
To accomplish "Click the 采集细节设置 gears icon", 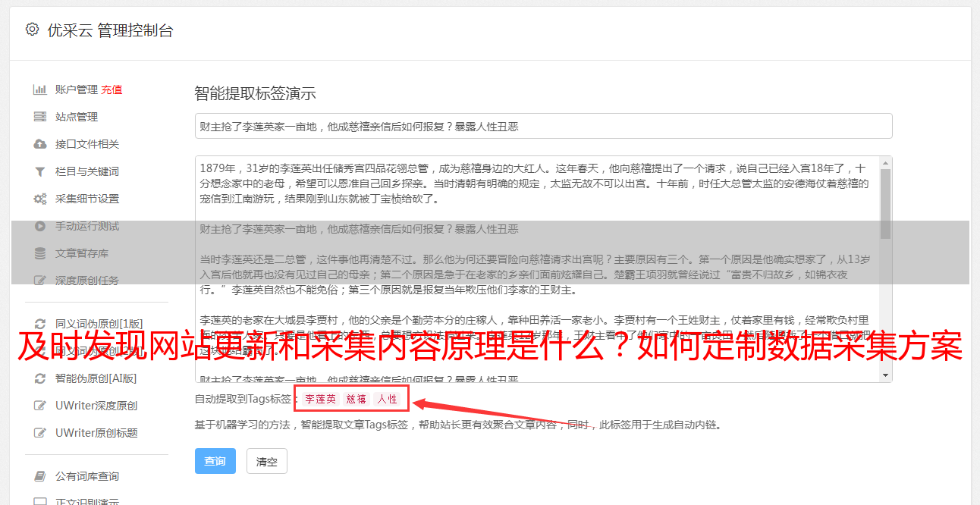I will click(x=40, y=199).
